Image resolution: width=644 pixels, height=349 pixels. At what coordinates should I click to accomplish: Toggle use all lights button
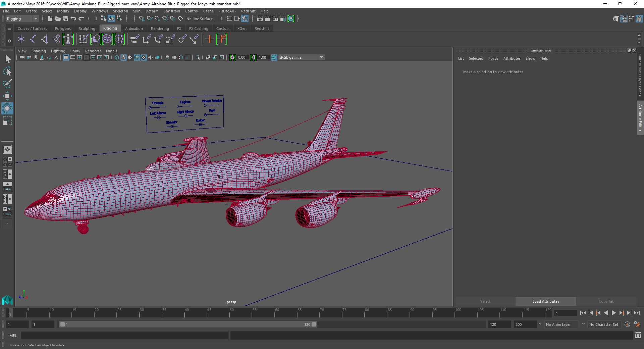click(150, 57)
